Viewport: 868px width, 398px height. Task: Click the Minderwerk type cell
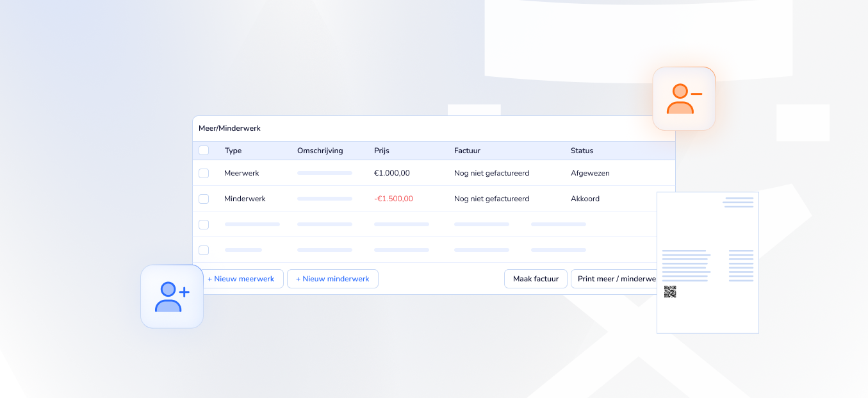245,199
